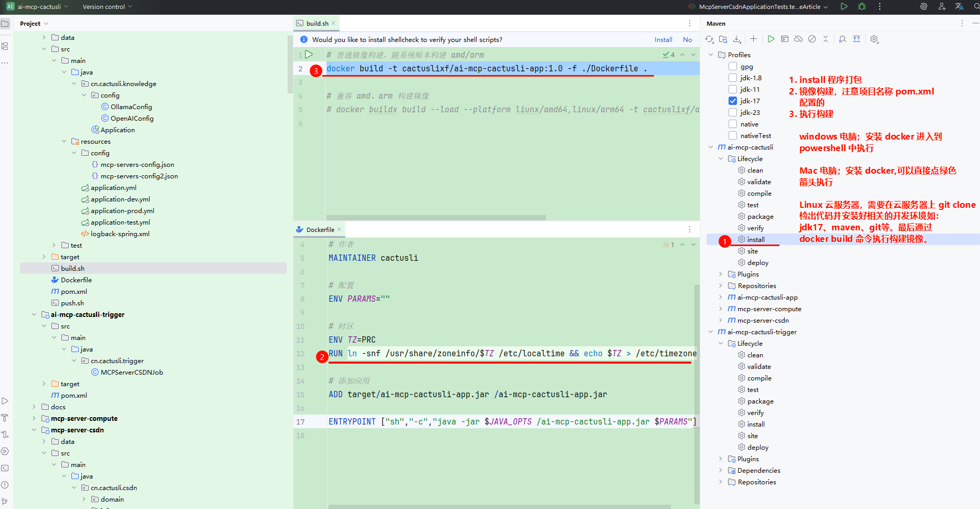Click the Dockerfile warnings indicator showing 1
The height and width of the screenshot is (509, 980).
(x=669, y=245)
